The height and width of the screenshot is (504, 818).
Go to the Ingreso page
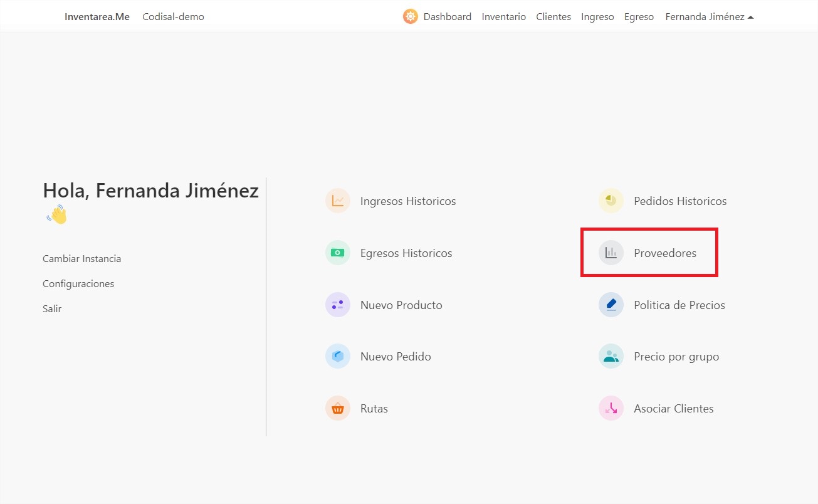pyautogui.click(x=597, y=16)
